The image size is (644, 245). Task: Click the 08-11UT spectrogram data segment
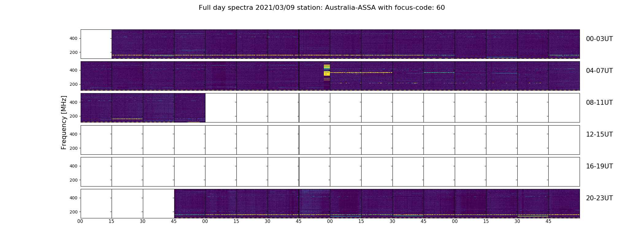click(x=143, y=108)
